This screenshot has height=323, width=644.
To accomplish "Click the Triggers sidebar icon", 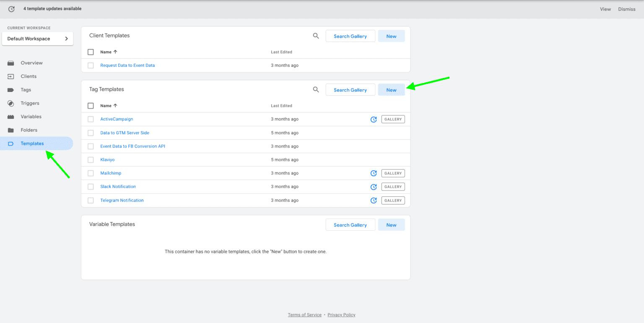I will [11, 103].
